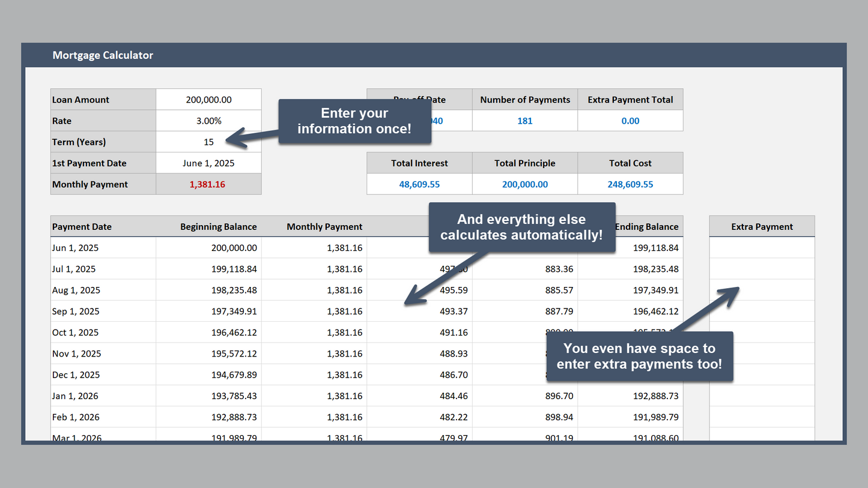Select the interest value 493.37
The image size is (868, 488).
tap(419, 312)
